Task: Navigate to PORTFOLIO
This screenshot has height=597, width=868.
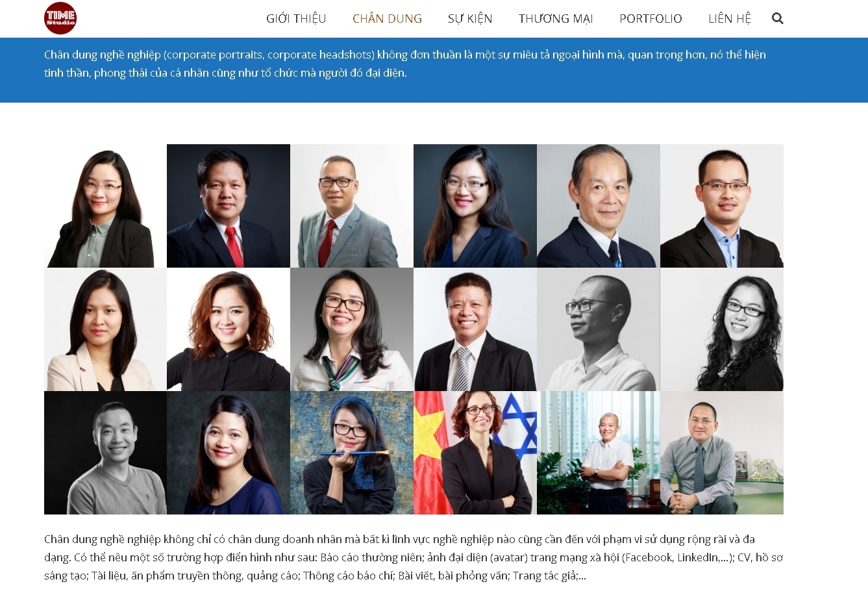Action: pyautogui.click(x=651, y=18)
